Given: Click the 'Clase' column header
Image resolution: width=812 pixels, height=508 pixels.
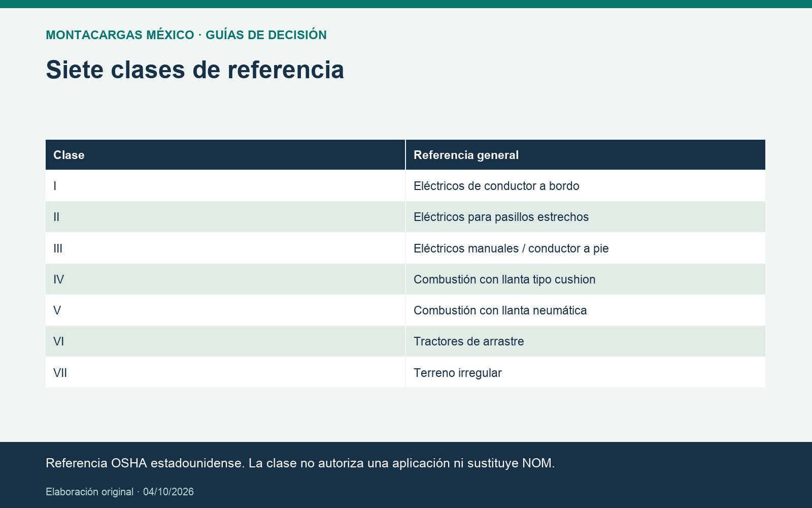Looking at the screenshot, I should click(225, 155).
